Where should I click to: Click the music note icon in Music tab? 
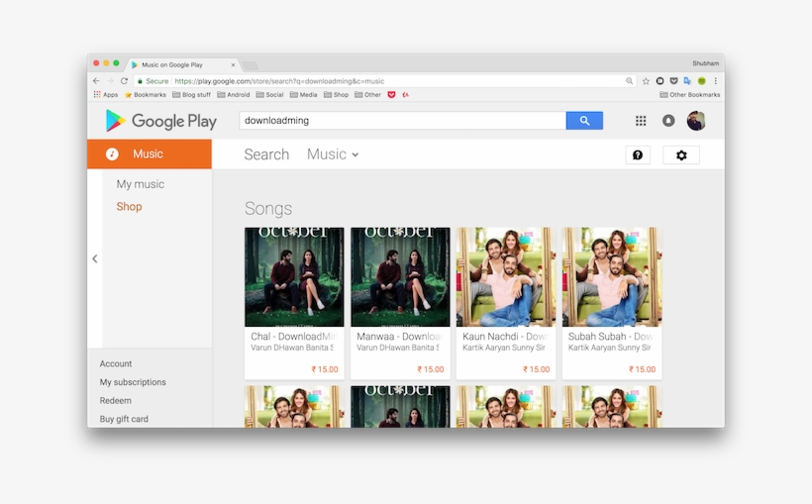[112, 153]
